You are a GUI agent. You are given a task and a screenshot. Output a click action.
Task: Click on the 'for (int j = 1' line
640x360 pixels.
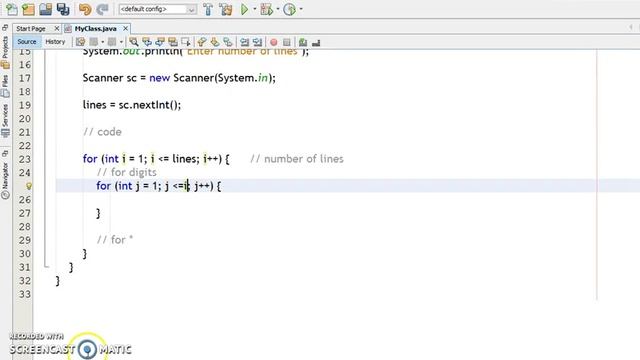tap(158, 186)
